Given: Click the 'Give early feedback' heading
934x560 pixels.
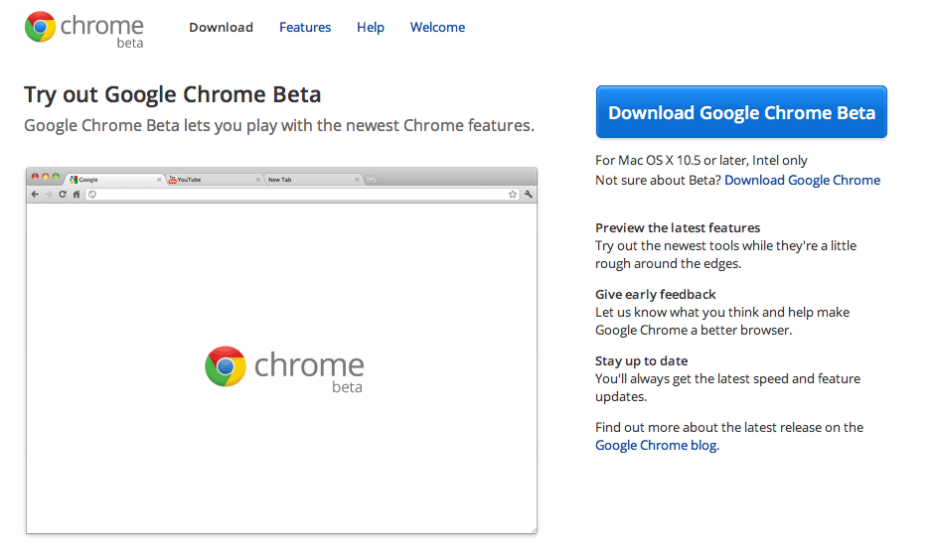Looking at the screenshot, I should pos(655,294).
